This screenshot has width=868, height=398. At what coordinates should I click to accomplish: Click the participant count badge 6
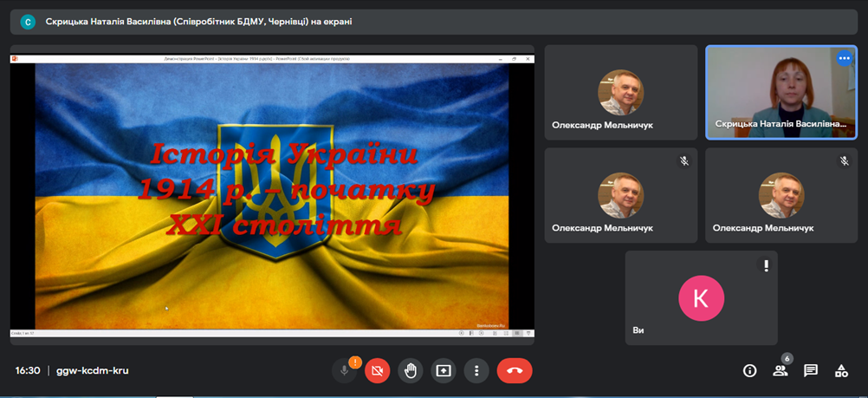(x=787, y=359)
